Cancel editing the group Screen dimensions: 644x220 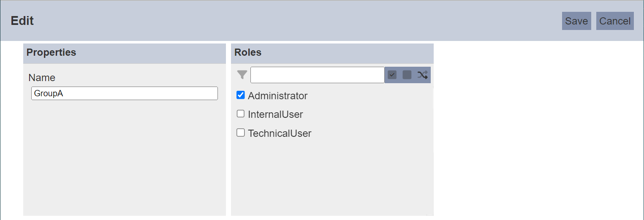coord(615,21)
